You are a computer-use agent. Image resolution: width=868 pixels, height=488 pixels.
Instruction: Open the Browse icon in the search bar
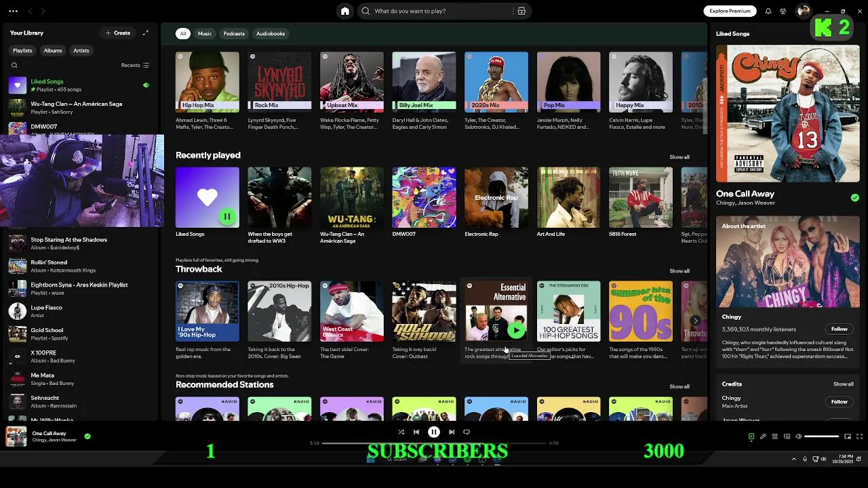(521, 11)
